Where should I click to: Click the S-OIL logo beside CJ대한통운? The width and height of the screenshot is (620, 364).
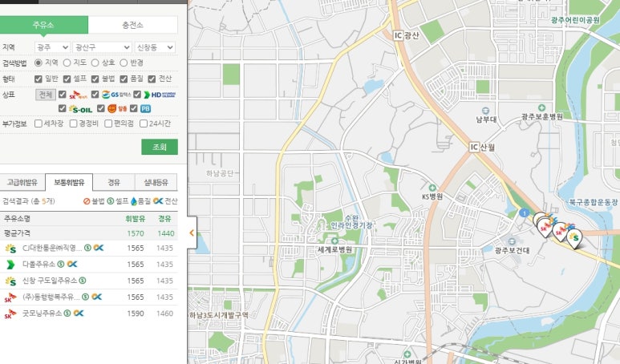(10, 249)
